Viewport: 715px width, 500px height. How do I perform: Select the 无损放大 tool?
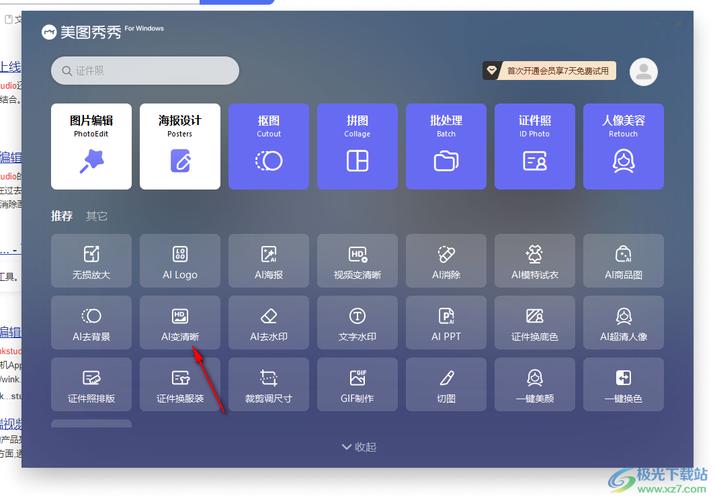91,261
